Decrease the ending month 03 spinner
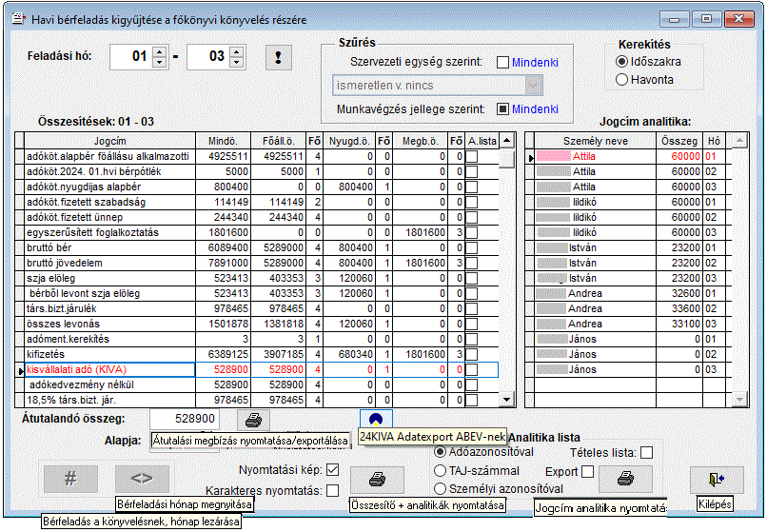The image size is (767, 532). coord(237,63)
